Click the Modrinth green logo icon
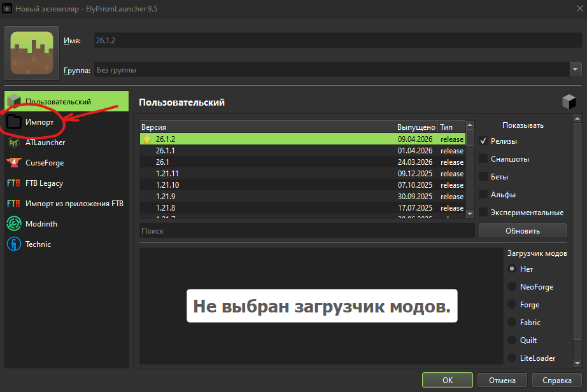Viewport: 587px width, 392px height. pyautogui.click(x=14, y=223)
